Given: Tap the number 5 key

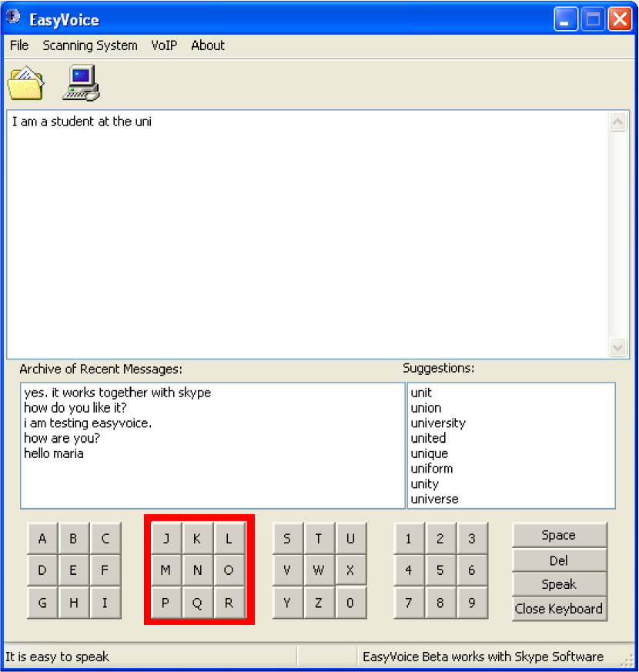Looking at the screenshot, I should pos(440,570).
